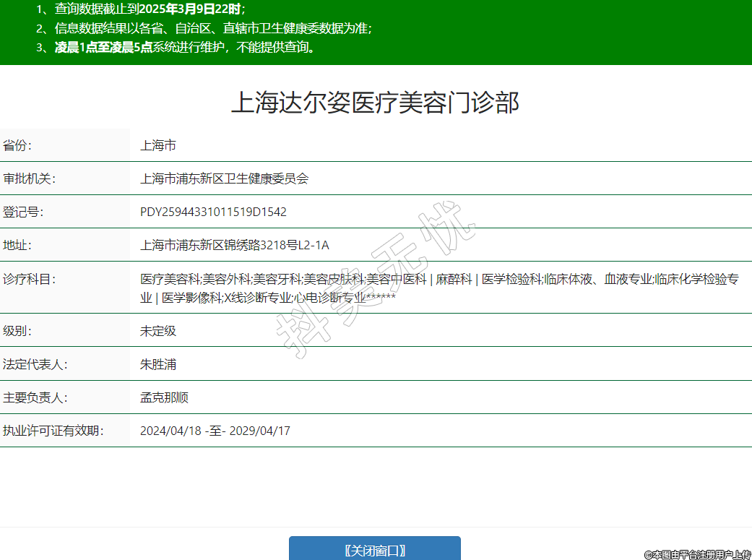Click the 【关闭窗口】 button
Screen dimensions: 752x560
coord(374,550)
